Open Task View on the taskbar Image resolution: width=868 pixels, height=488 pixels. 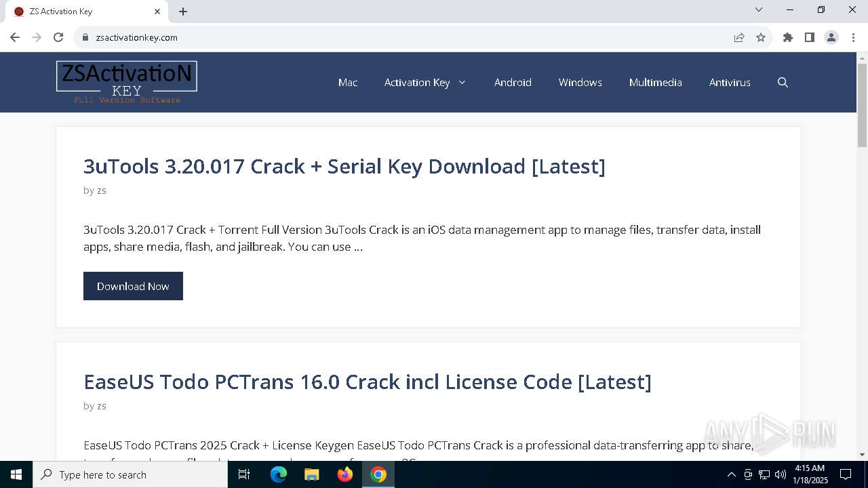[x=244, y=474]
